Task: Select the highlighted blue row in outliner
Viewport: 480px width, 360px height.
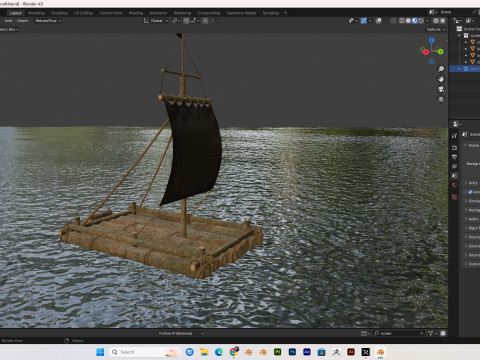Action: tap(465, 69)
